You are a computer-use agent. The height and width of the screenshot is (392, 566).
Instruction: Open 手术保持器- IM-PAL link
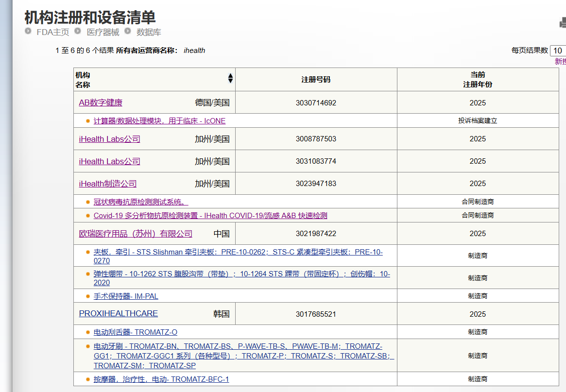click(126, 296)
